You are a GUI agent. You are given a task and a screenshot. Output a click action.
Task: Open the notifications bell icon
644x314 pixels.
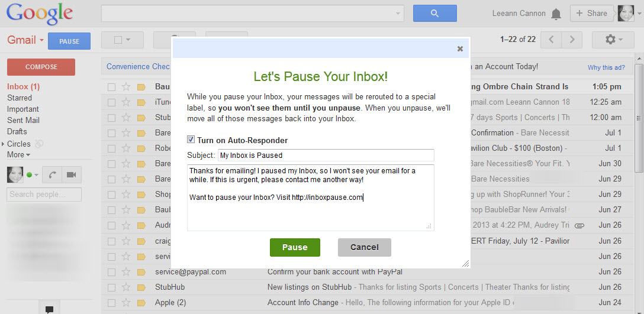pyautogui.click(x=556, y=14)
